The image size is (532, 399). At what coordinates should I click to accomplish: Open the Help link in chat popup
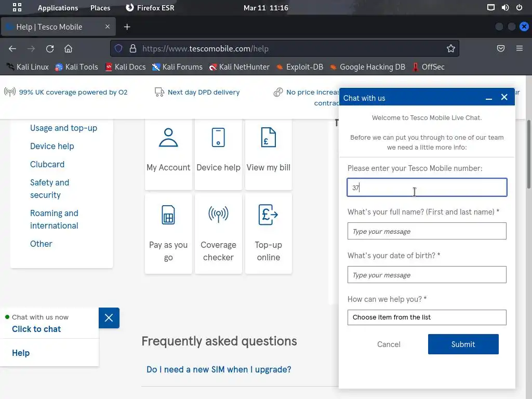click(x=21, y=353)
